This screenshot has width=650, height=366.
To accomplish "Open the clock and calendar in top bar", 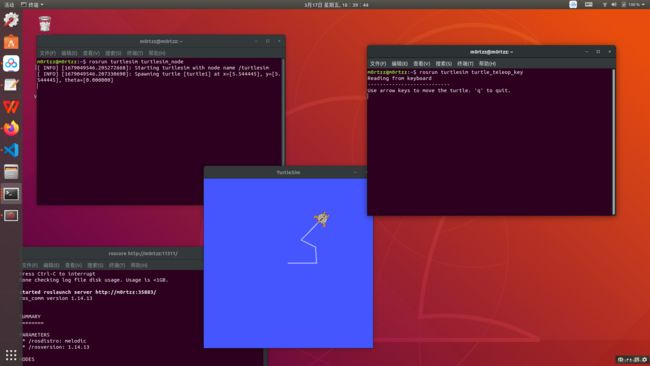I will point(336,5).
